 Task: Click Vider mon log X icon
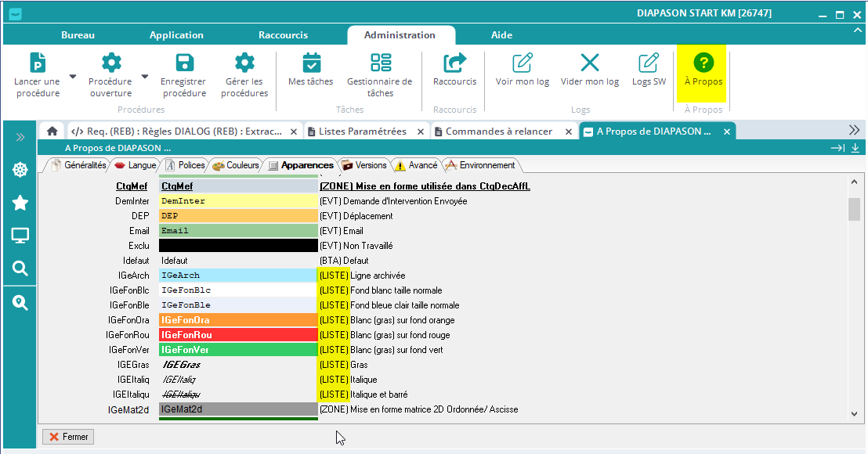[589, 63]
